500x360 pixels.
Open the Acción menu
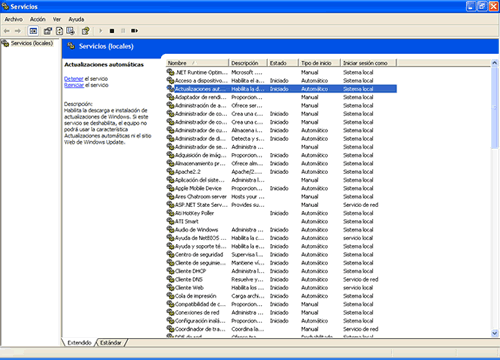[37, 19]
